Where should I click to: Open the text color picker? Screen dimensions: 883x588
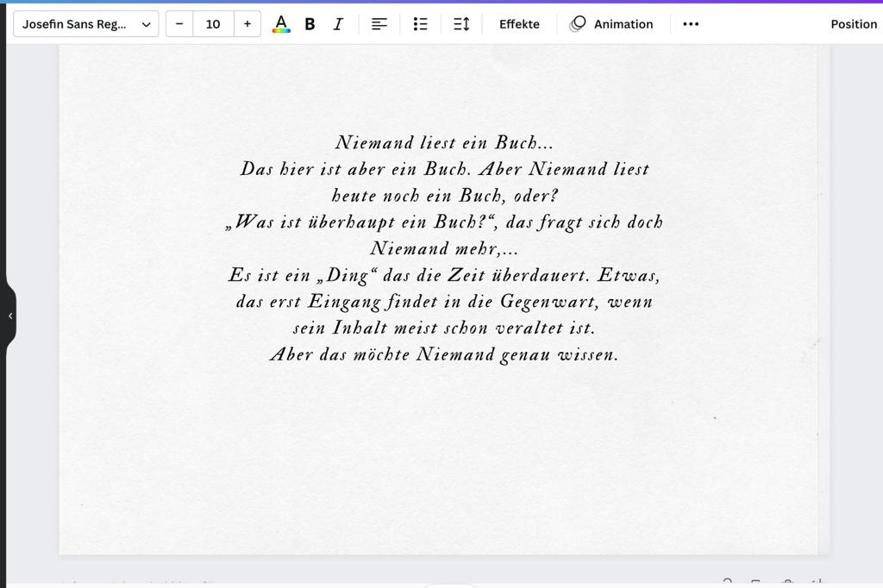[x=281, y=24]
